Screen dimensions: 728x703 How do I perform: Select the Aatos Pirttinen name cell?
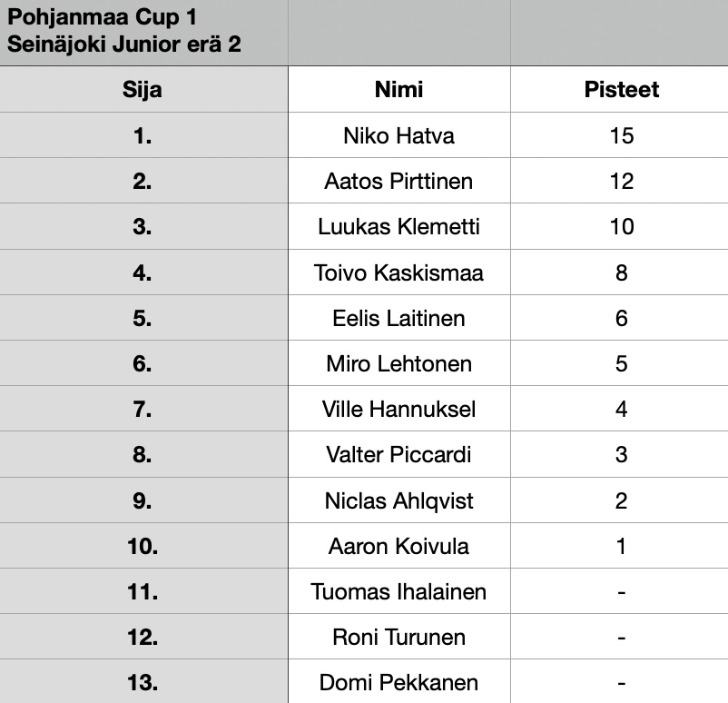pos(399,181)
